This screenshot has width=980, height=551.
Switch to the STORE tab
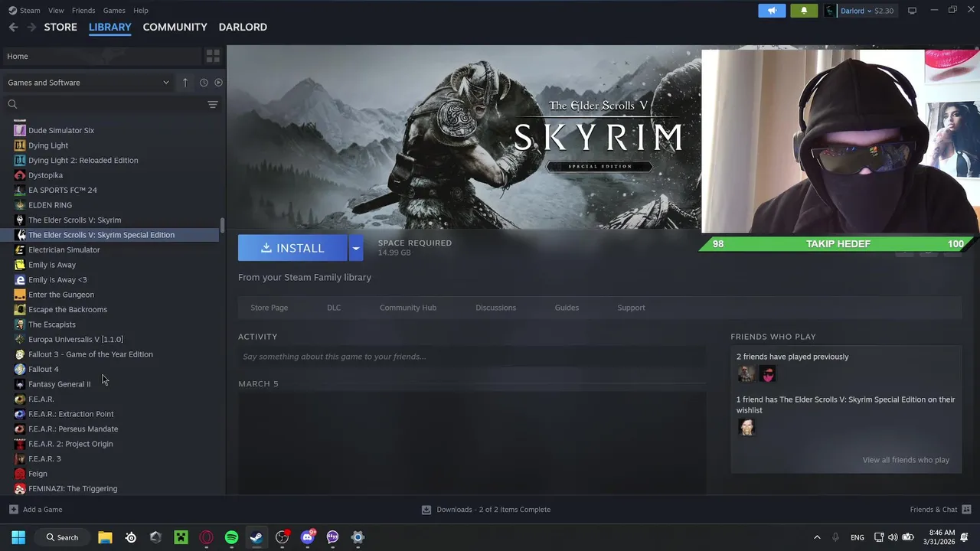[60, 27]
